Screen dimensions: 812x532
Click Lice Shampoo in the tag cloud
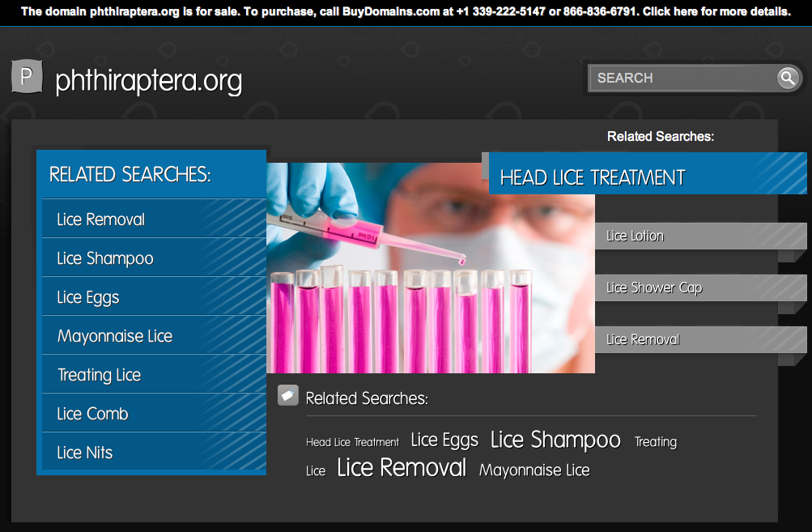[555, 440]
